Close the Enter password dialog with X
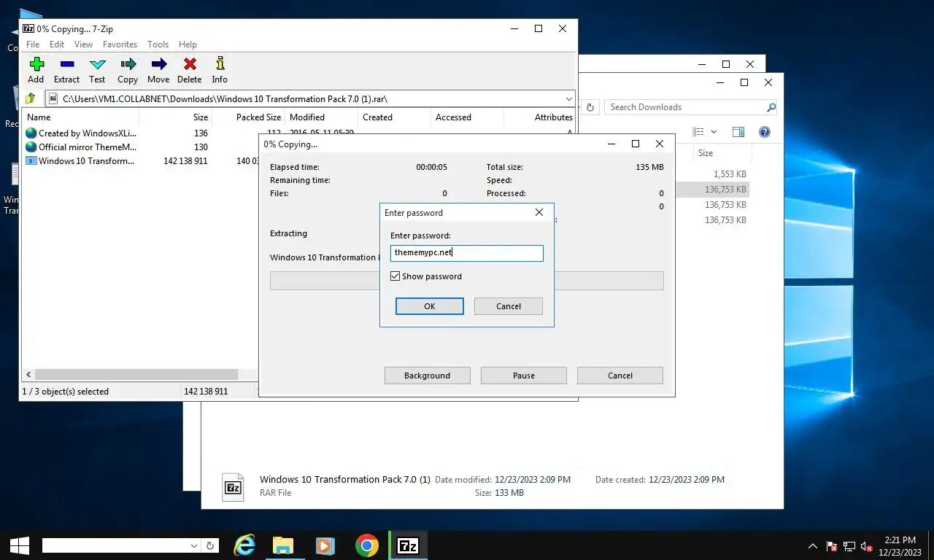 (x=539, y=212)
